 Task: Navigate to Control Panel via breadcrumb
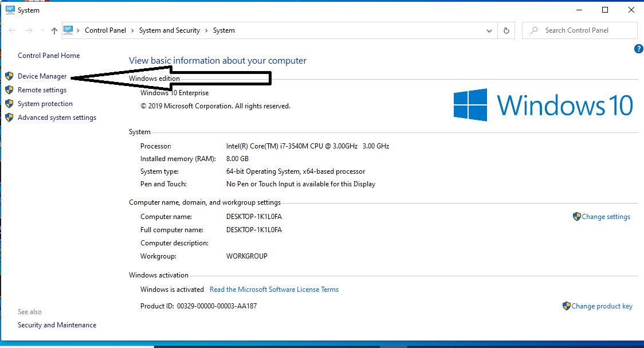(105, 30)
